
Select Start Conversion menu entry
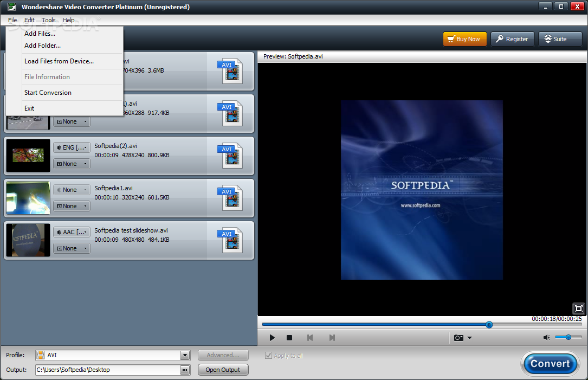pos(64,93)
